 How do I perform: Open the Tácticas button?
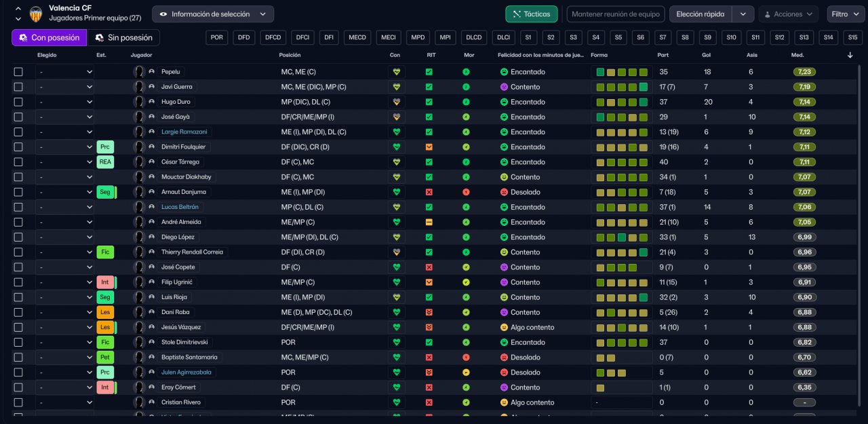[x=532, y=14]
